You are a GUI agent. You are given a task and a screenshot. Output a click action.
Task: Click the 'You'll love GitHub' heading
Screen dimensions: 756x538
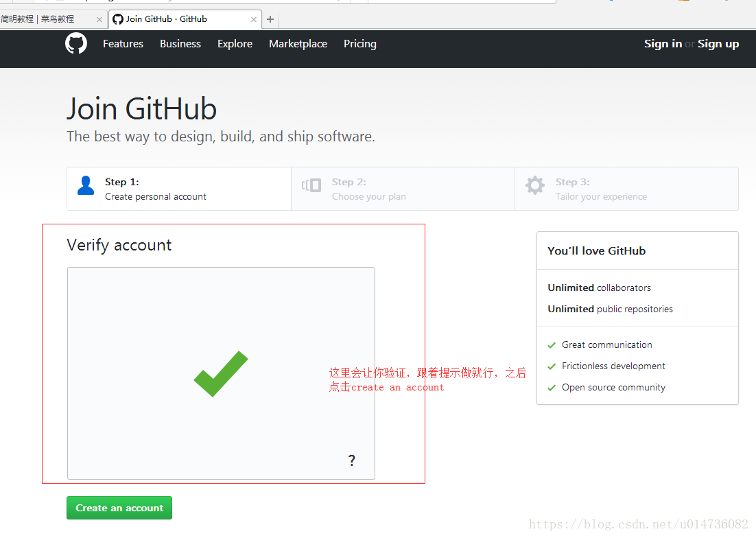pos(596,250)
